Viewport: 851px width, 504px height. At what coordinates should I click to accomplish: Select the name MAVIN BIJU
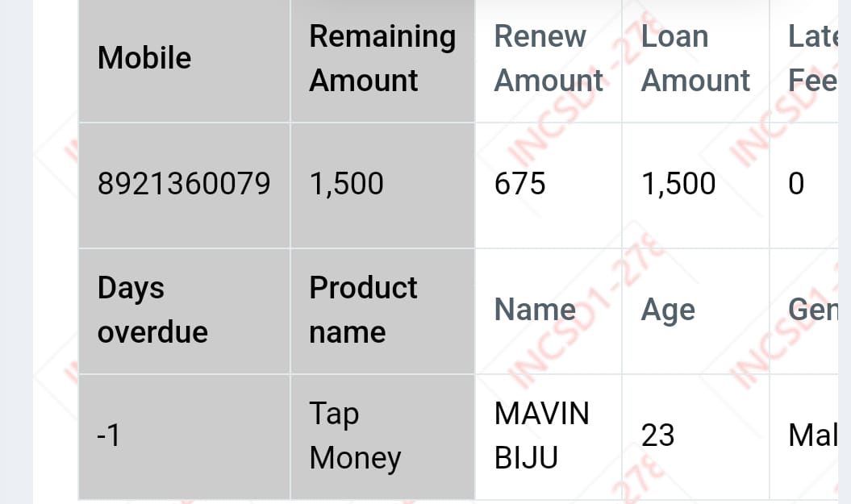pos(541,435)
